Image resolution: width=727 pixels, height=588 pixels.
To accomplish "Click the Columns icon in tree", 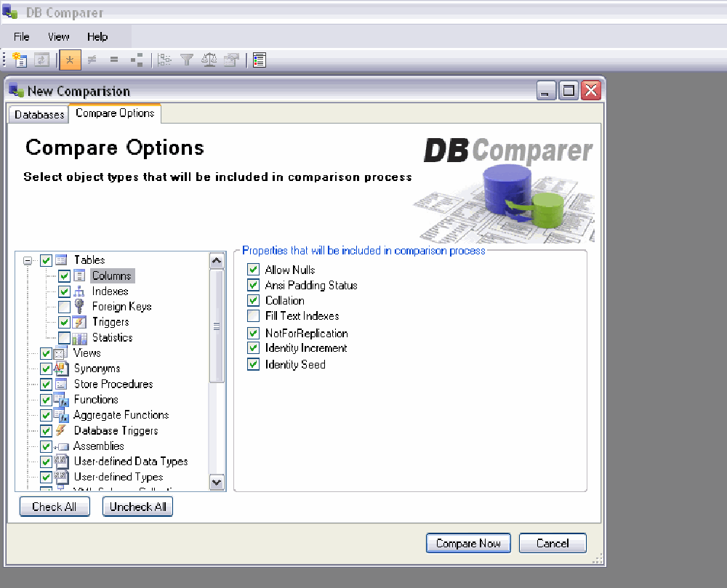I will pyautogui.click(x=79, y=275).
